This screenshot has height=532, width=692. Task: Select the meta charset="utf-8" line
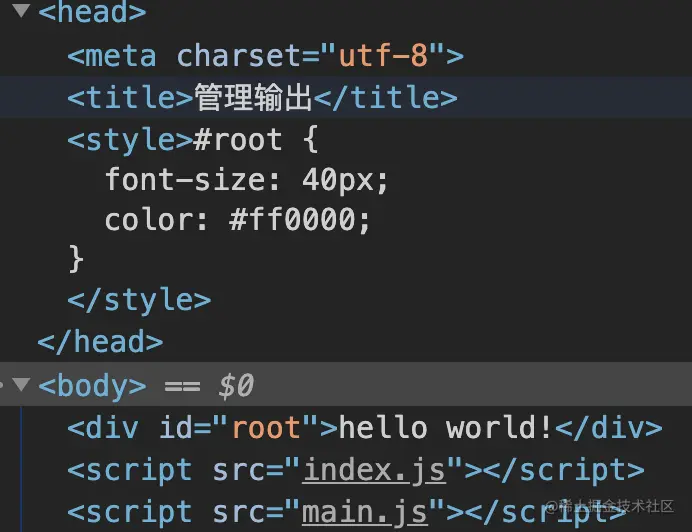coord(265,56)
